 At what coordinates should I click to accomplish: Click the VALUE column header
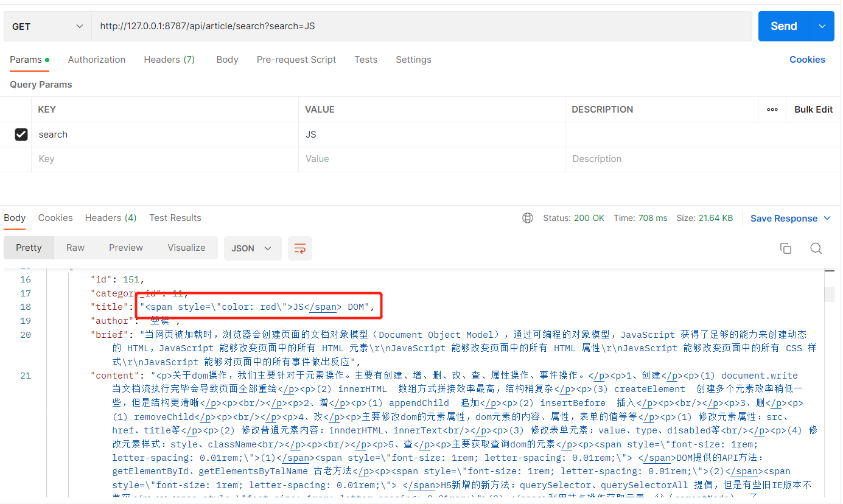click(x=320, y=110)
